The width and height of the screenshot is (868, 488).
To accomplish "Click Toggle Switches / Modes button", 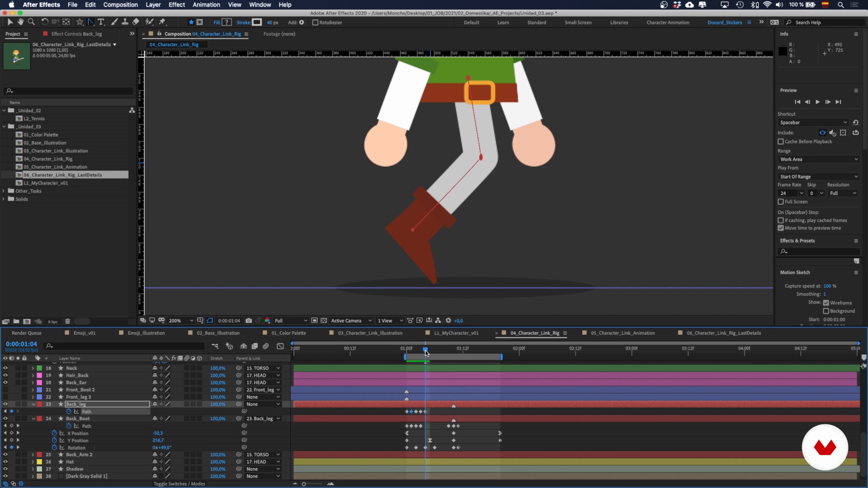I will click(x=179, y=484).
